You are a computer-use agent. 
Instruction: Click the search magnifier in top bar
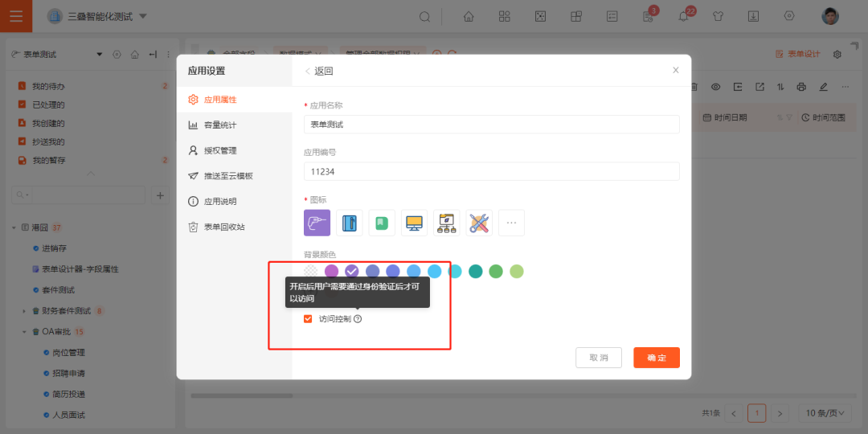(x=424, y=17)
